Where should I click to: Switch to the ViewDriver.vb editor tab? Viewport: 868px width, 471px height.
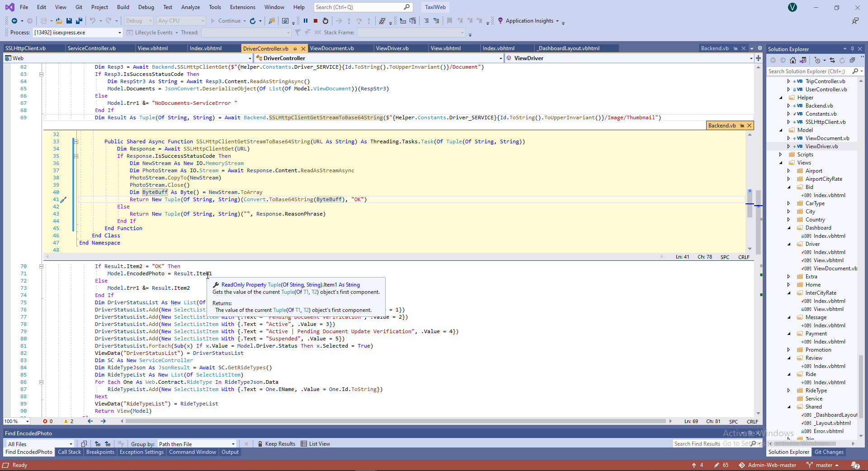[x=392, y=48]
